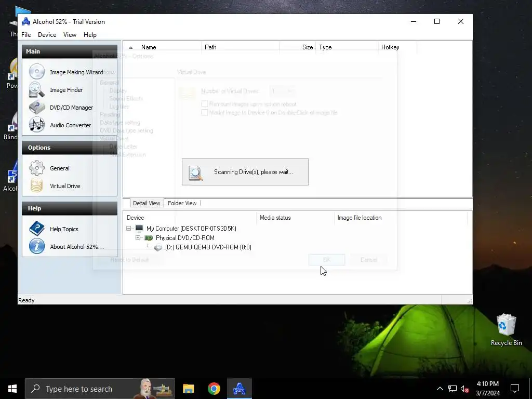Open File Explorer from taskbar
Screen dimensions: 532x399
click(188, 389)
